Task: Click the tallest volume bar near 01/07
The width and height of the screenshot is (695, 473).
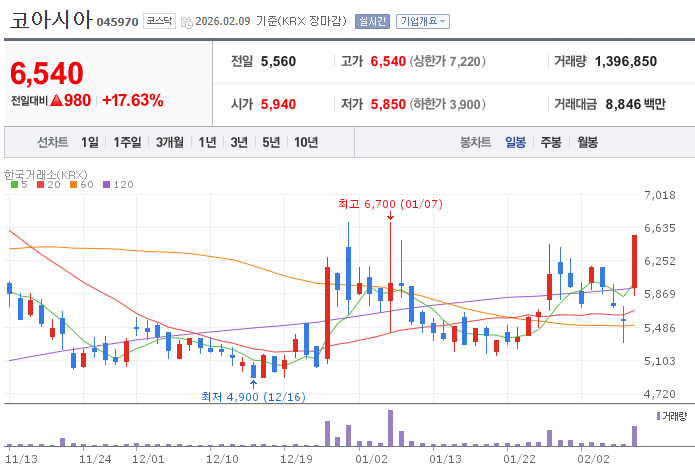Action: click(x=390, y=428)
